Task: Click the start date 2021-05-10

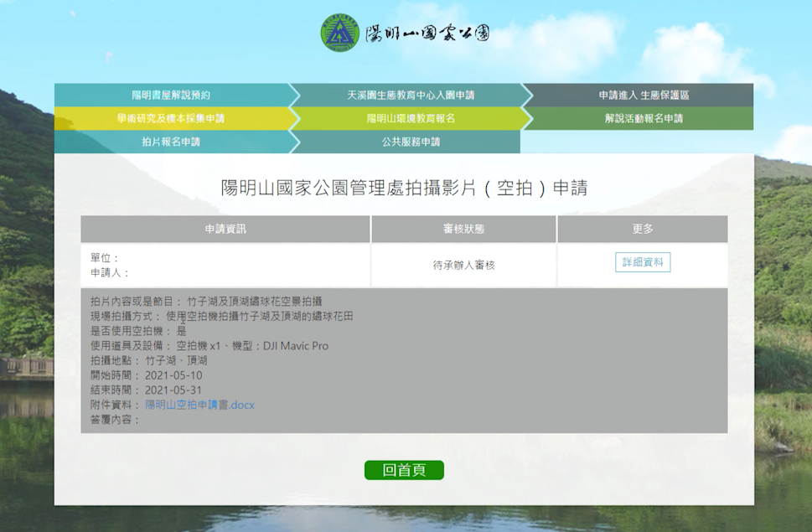Action: 173,375
